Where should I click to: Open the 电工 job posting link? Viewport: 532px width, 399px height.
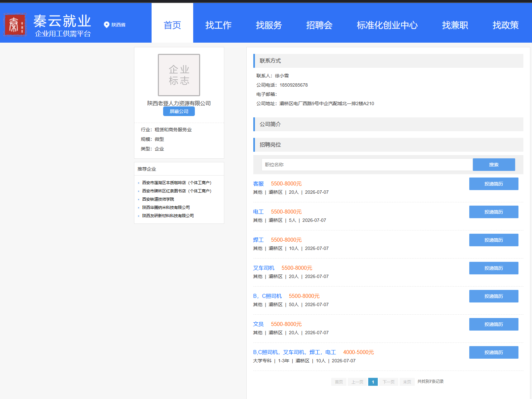tap(259, 212)
